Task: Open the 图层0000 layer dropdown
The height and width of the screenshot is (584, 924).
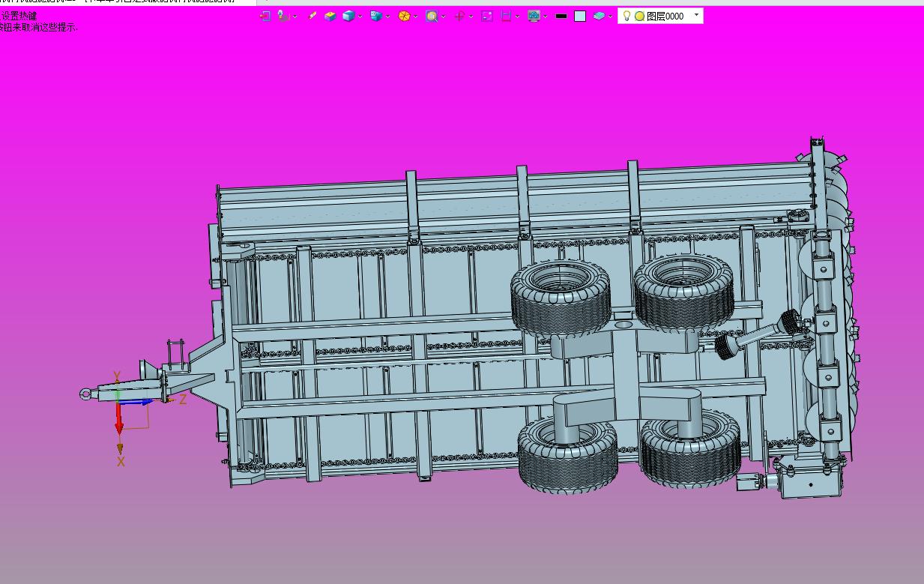Action: [697, 15]
